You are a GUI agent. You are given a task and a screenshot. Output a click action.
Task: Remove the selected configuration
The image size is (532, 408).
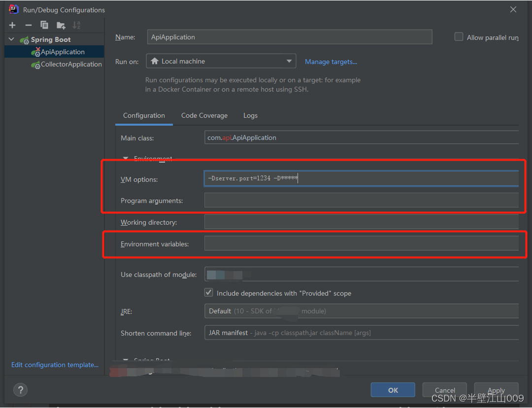pos(29,25)
